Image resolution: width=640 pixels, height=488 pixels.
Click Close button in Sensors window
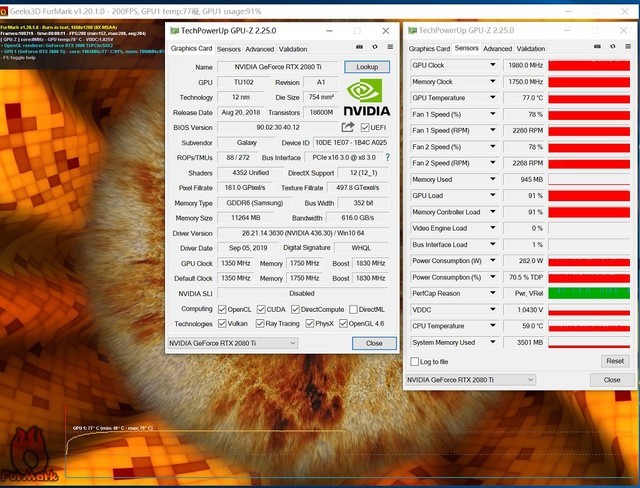(612, 380)
